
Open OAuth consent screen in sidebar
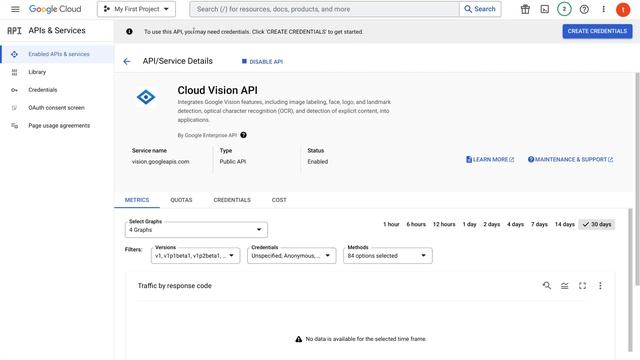pyautogui.click(x=57, y=108)
